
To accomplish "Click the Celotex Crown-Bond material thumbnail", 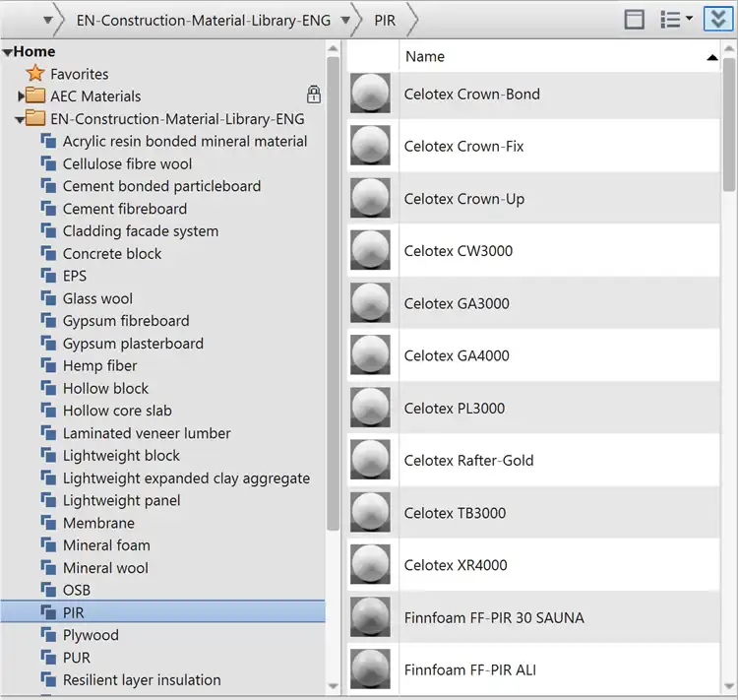I will [x=370, y=94].
